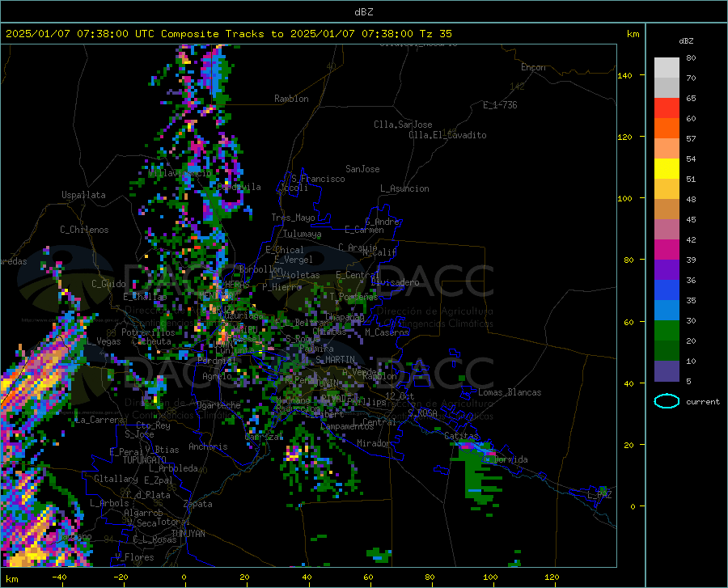Image resolution: width=728 pixels, height=588 pixels.
Task: Click the Gltallary map label
Action: pyautogui.click(x=116, y=479)
